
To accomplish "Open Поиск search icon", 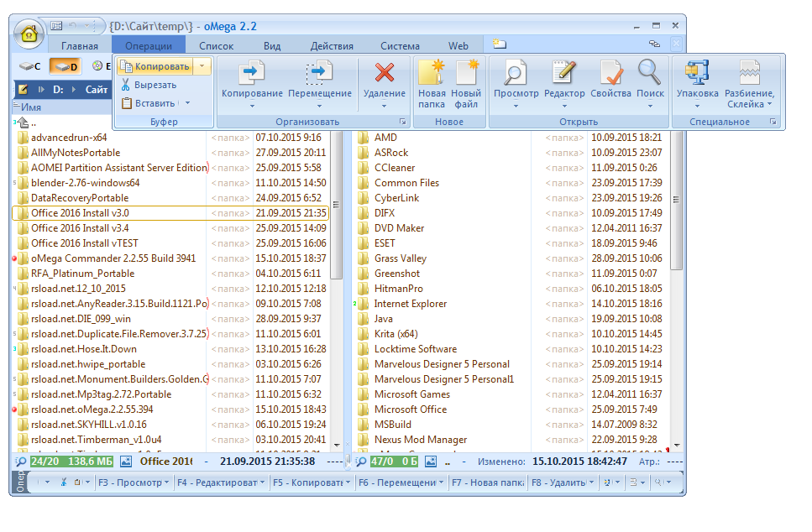I will click(x=649, y=72).
